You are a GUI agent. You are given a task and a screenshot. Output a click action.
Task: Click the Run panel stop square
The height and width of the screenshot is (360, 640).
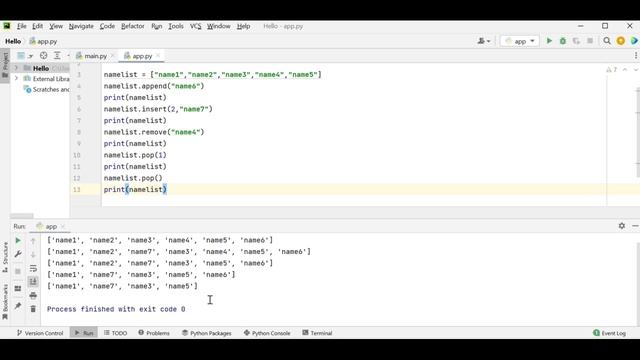coord(18,271)
